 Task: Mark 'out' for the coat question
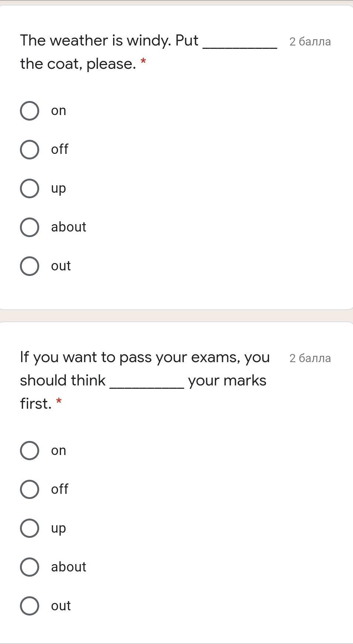click(x=30, y=266)
